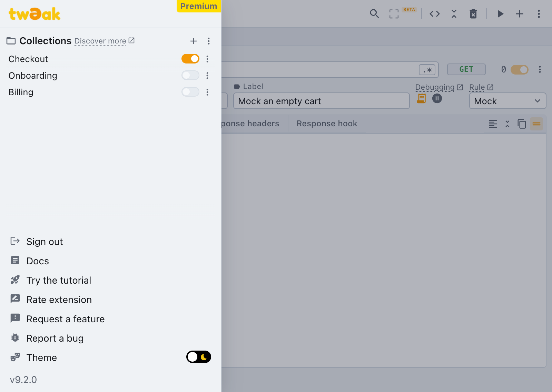Screen dimensions: 552x392
Task: Click the Label field 'Mock an empty cart'
Action: click(x=321, y=101)
